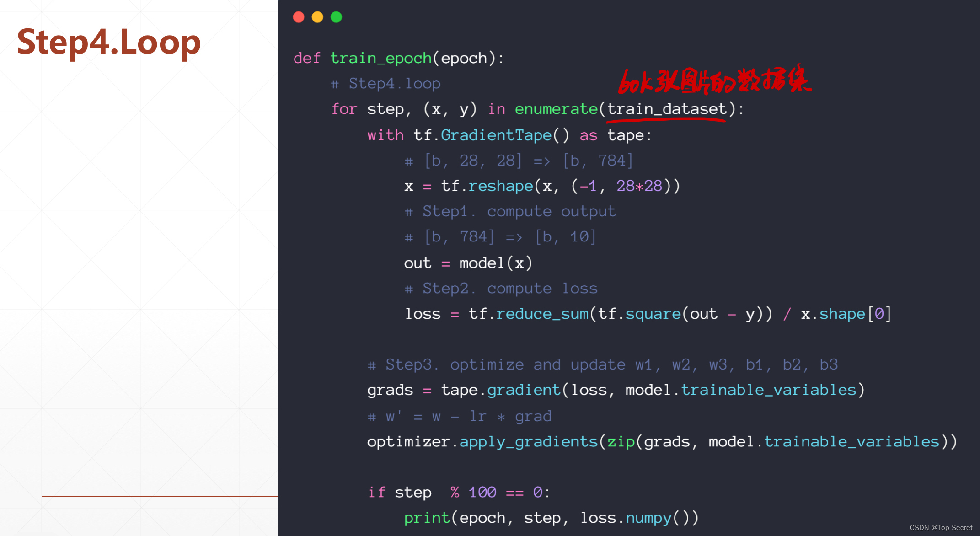Click the '# Step4.loop' comment
The height and width of the screenshot is (536, 980).
pyautogui.click(x=386, y=84)
